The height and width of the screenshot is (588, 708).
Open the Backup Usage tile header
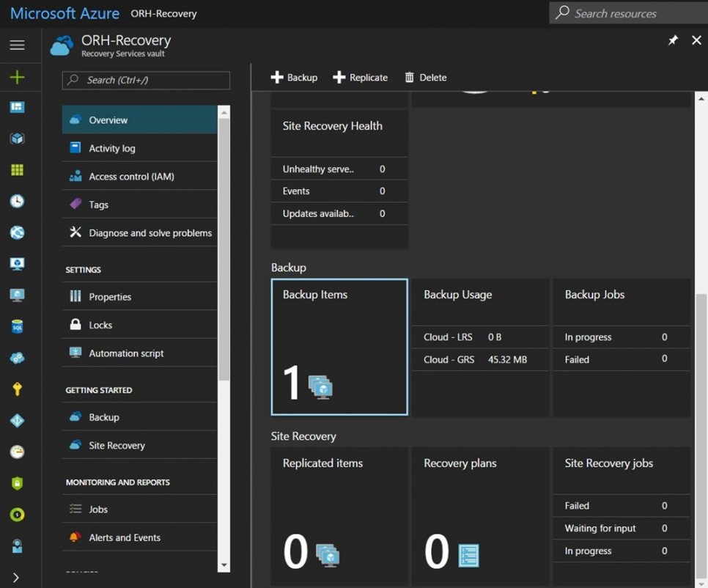tap(481, 301)
